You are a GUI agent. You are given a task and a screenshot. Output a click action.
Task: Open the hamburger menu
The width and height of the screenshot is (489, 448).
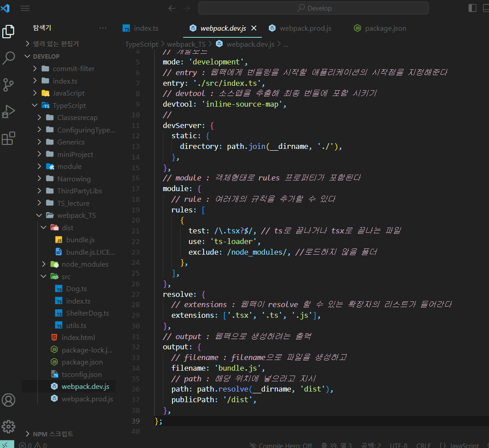click(x=25, y=8)
